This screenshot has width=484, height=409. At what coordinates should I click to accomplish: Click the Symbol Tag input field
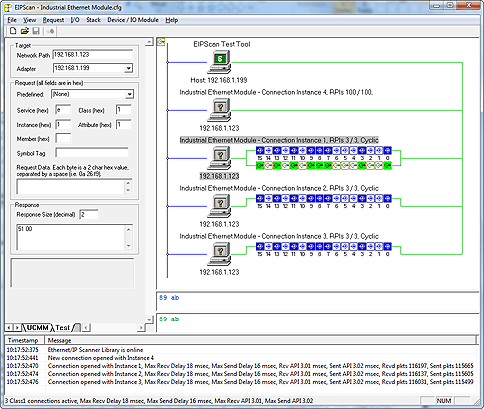92,153
